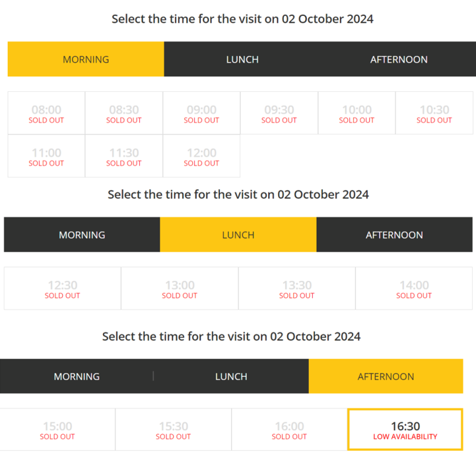Pick the 08:00 sold out slot

coord(46,113)
